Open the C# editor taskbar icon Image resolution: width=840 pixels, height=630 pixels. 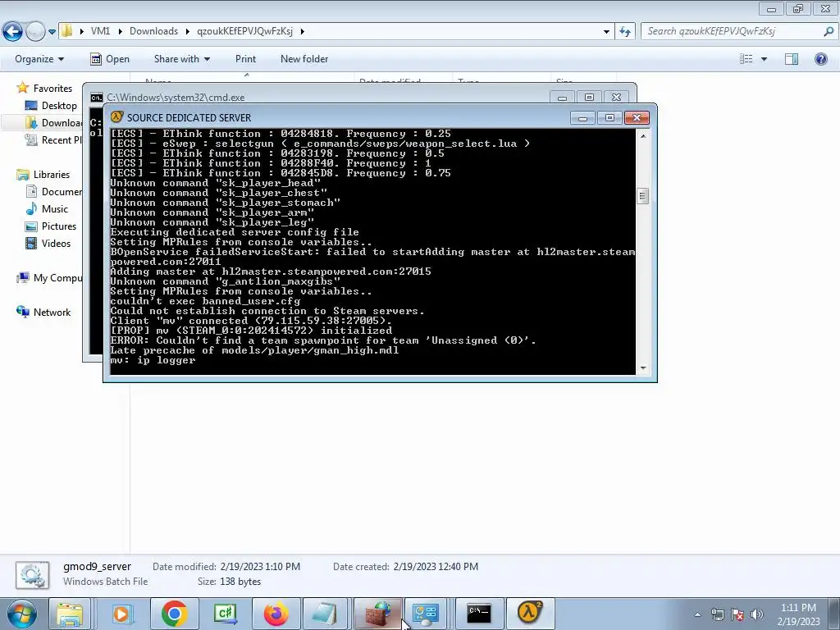pyautogui.click(x=225, y=614)
